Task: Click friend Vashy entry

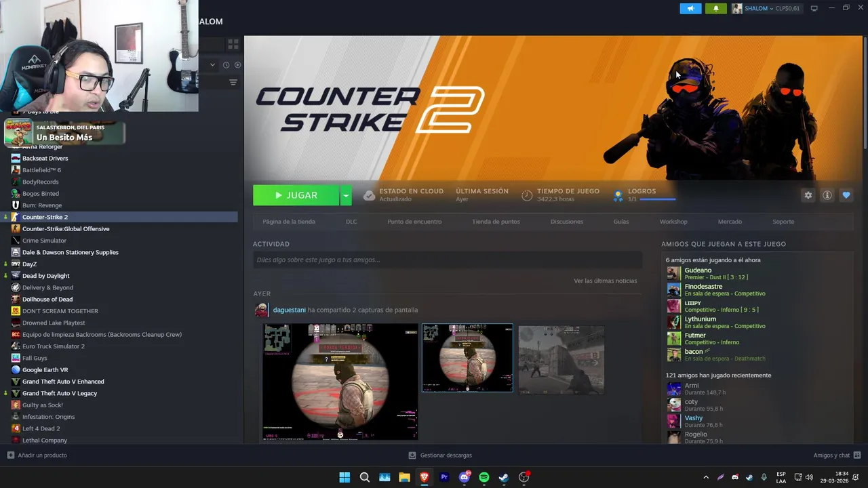Action: [x=693, y=418]
